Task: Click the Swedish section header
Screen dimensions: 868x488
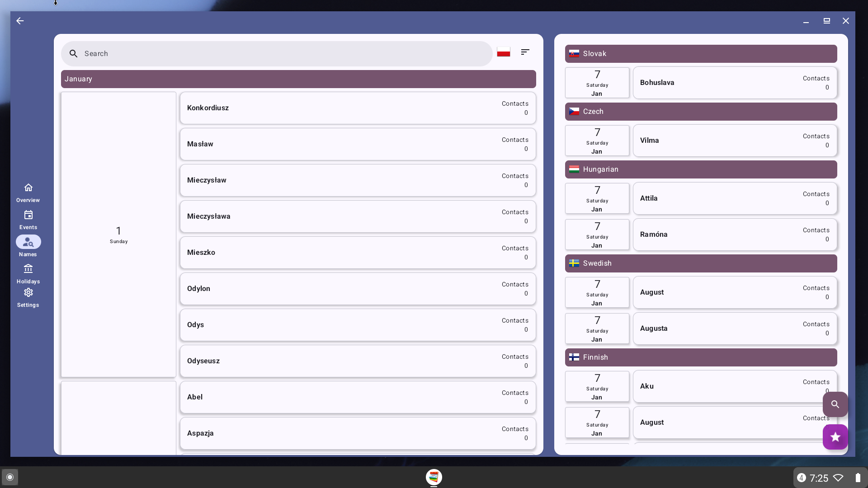Action: [701, 263]
